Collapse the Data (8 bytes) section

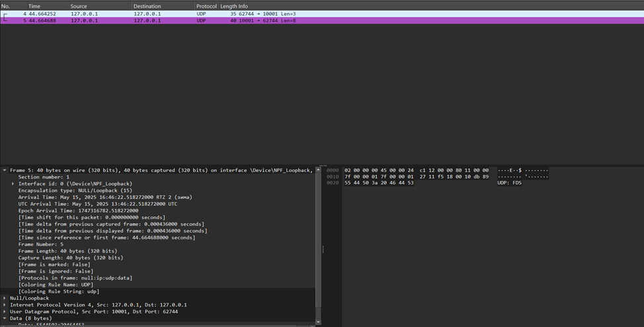(x=5, y=318)
